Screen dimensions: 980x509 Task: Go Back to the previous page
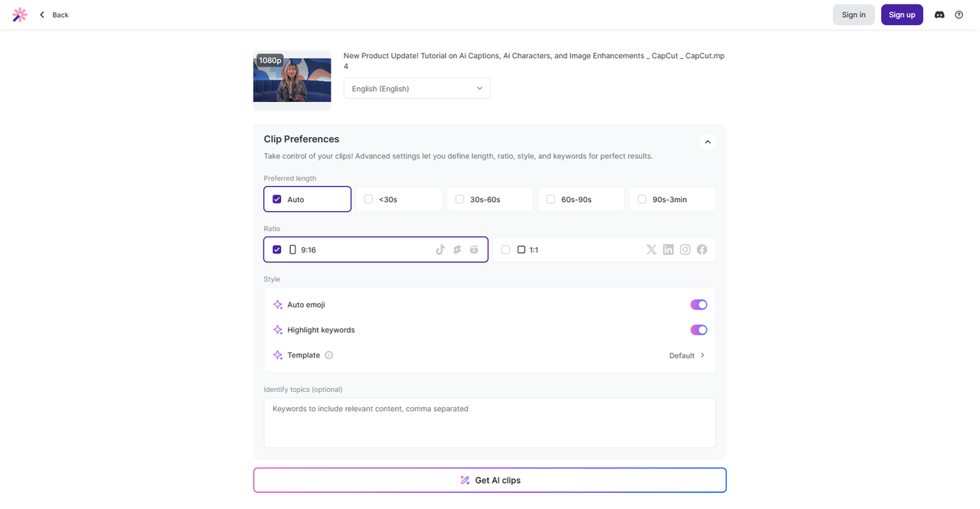pos(54,15)
